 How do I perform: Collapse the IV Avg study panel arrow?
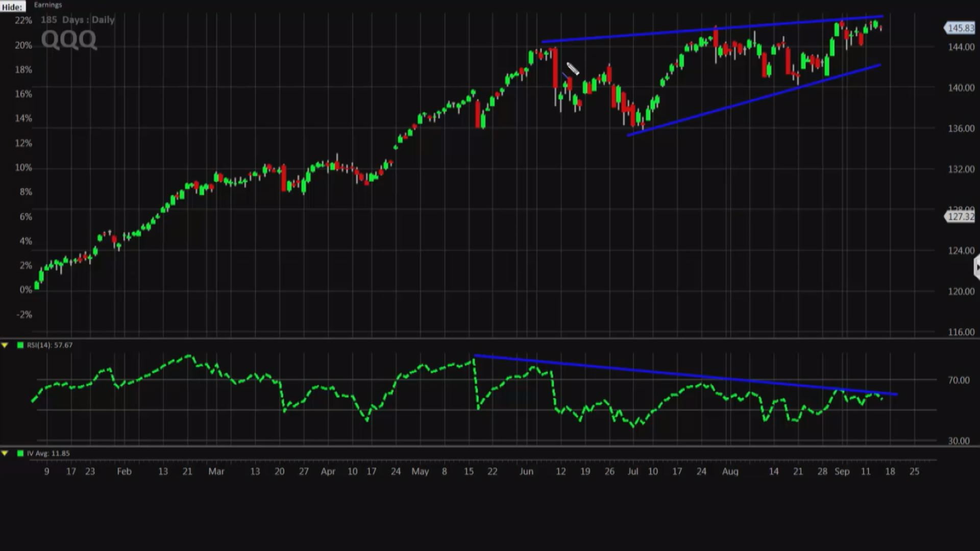(x=5, y=453)
